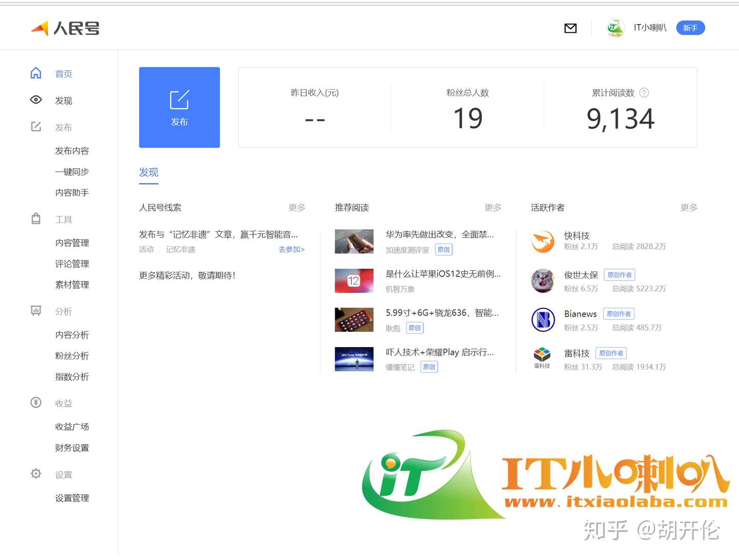Open the mail envelope icon
The width and height of the screenshot is (739, 560).
pyautogui.click(x=570, y=28)
